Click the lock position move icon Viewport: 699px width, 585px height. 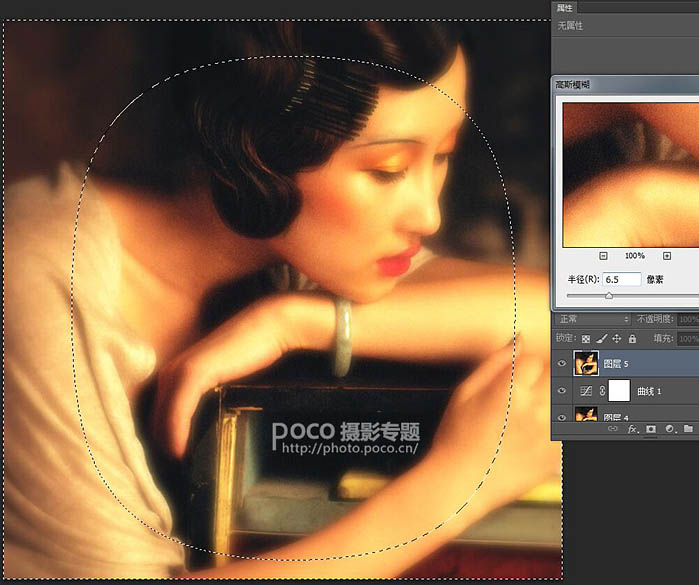tap(616, 339)
